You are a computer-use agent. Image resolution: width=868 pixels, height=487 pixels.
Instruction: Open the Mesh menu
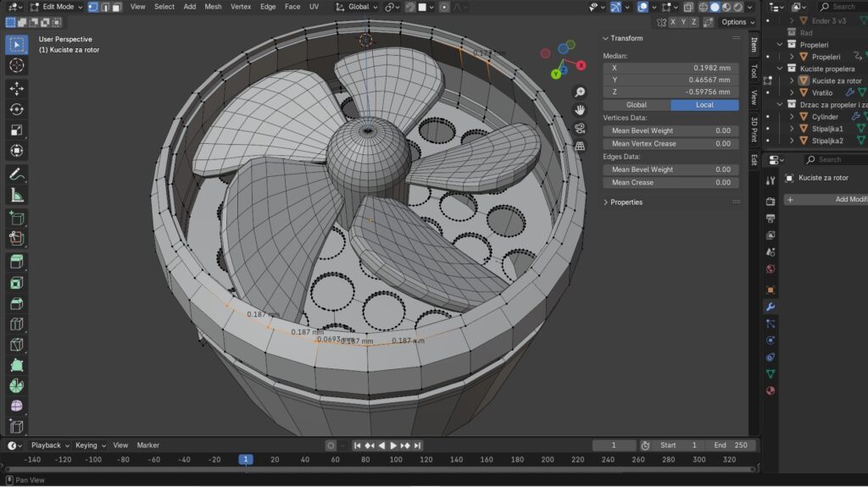[213, 7]
